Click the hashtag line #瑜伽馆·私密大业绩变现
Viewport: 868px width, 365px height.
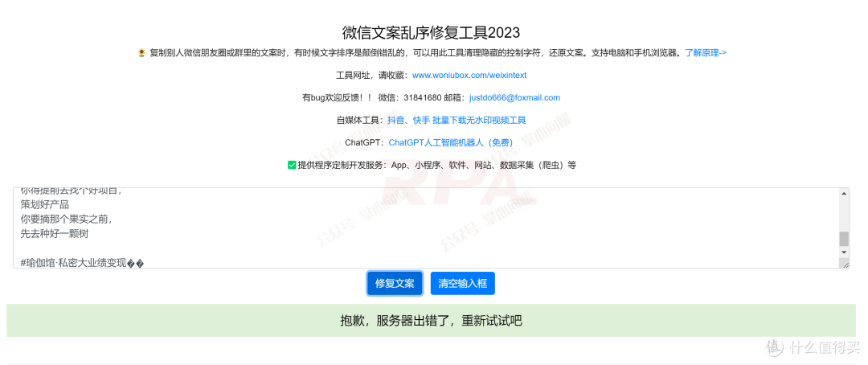[x=83, y=264]
